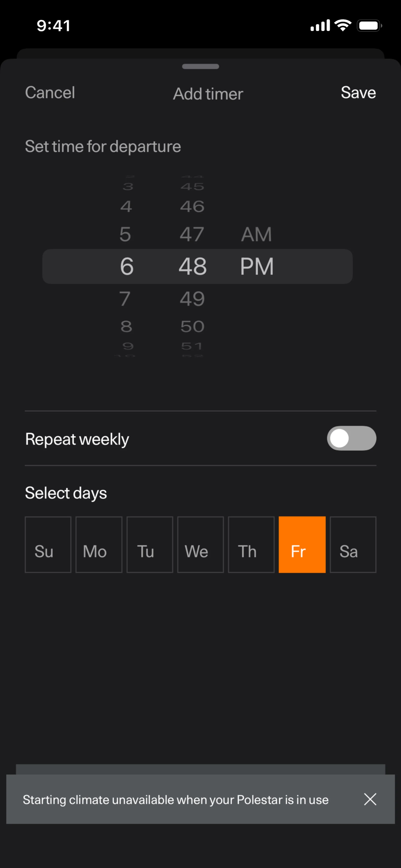Cancel adding the timer
The width and height of the screenshot is (401, 868).
(x=50, y=93)
